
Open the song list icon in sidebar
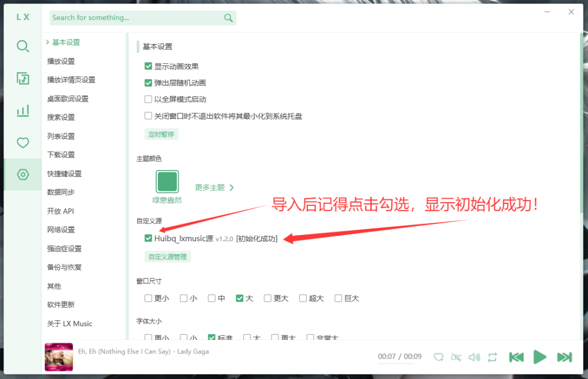(23, 79)
